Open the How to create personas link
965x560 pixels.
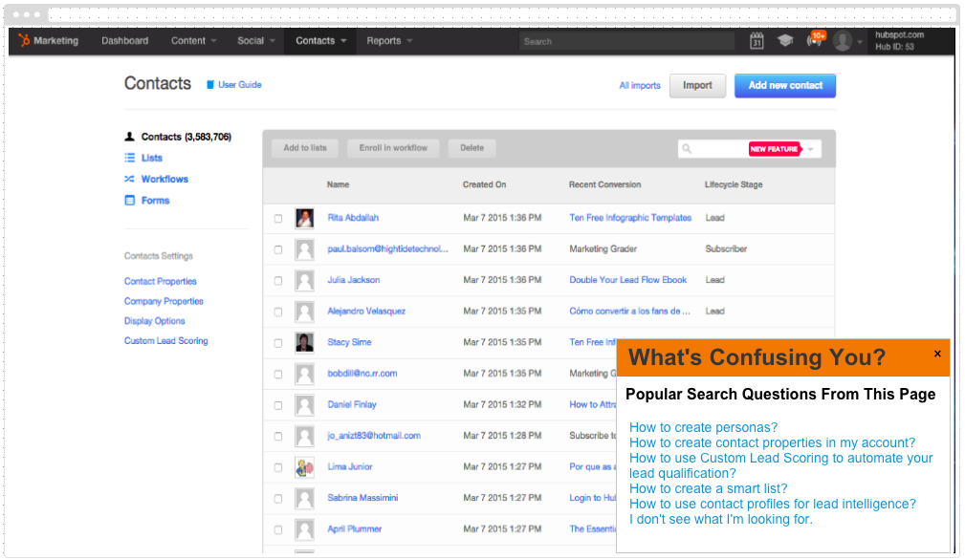[x=703, y=427]
